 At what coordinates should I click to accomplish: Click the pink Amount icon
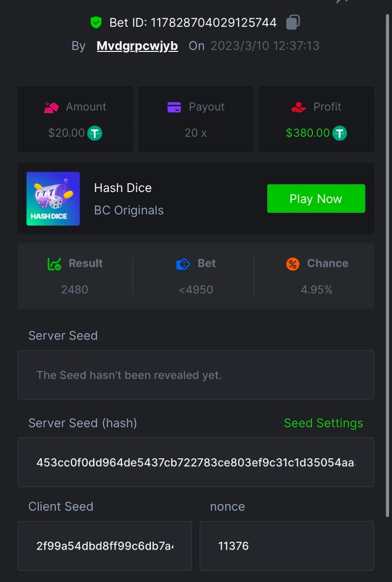pos(51,107)
